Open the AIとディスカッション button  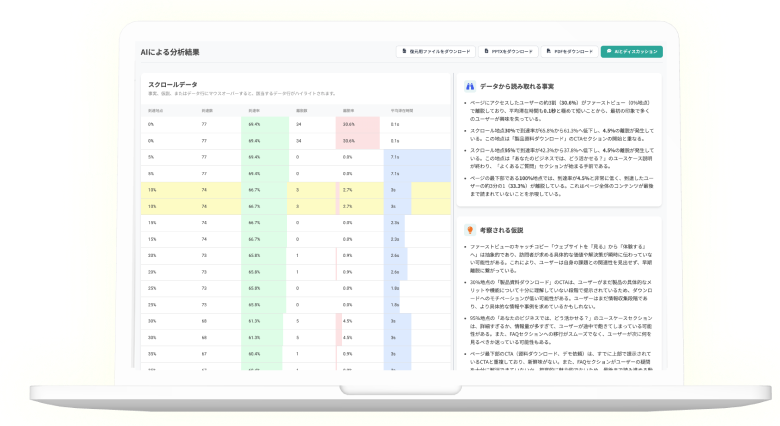(x=632, y=50)
